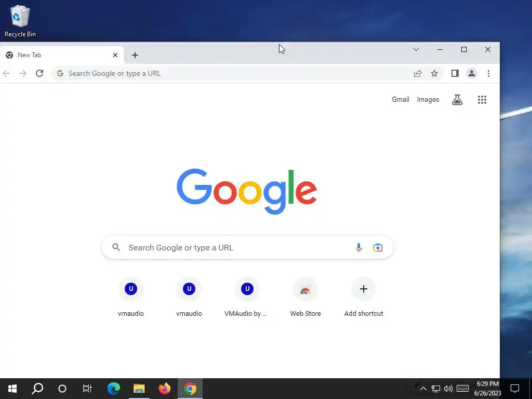
Task: Click the Chrome taskbar icon
Action: point(190,389)
